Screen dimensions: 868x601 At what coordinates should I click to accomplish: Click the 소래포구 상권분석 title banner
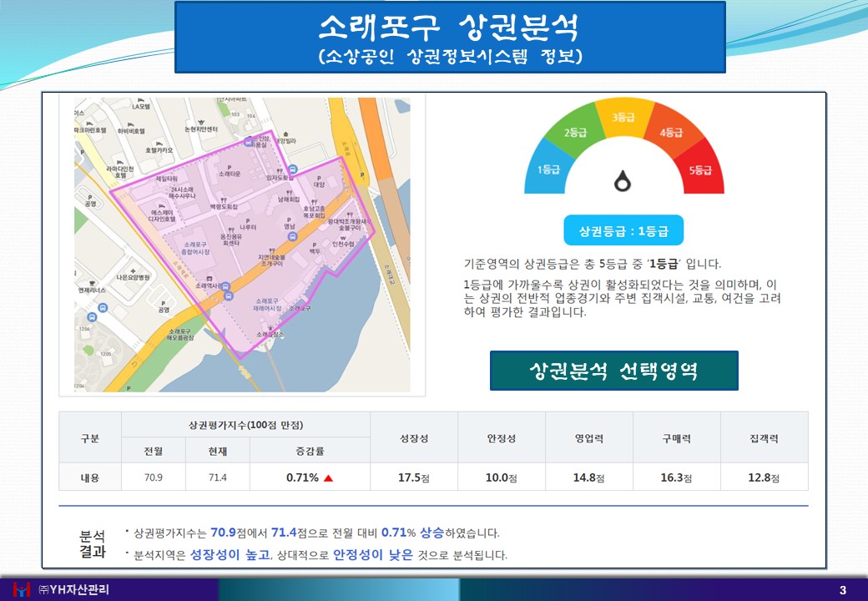coord(450,37)
